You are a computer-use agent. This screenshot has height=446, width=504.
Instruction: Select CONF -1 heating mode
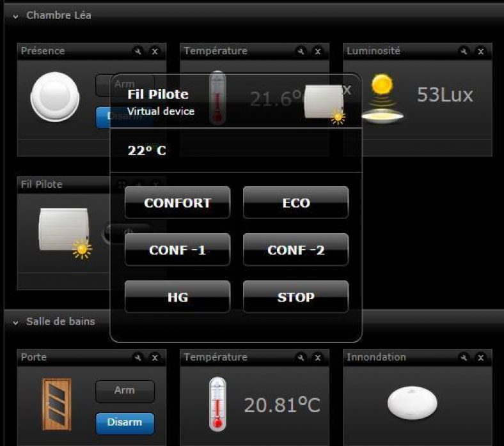[177, 250]
